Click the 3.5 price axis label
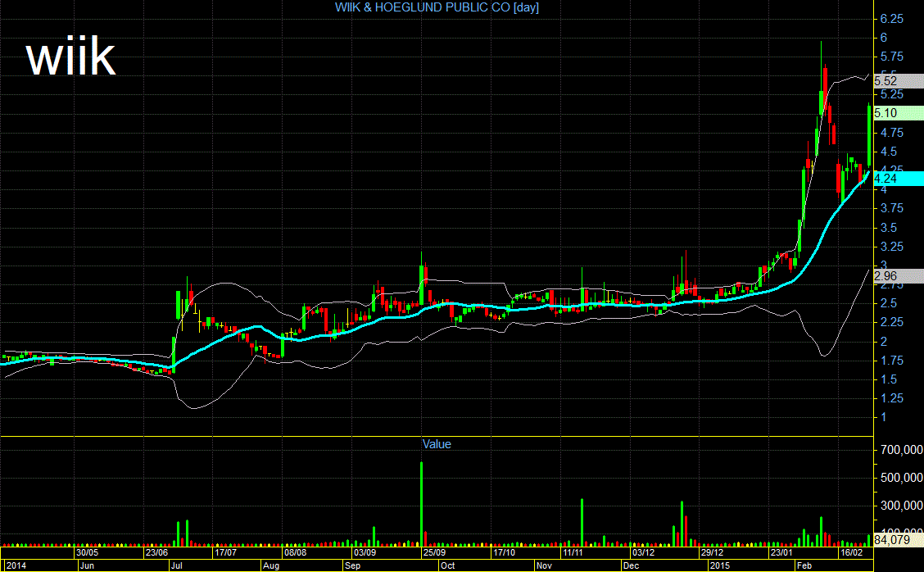The width and height of the screenshot is (924, 572). pyautogui.click(x=889, y=228)
